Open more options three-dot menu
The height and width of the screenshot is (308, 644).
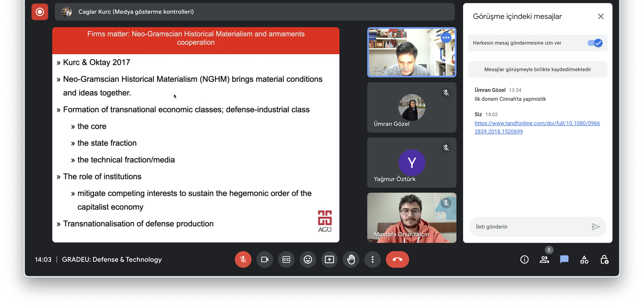[372, 259]
